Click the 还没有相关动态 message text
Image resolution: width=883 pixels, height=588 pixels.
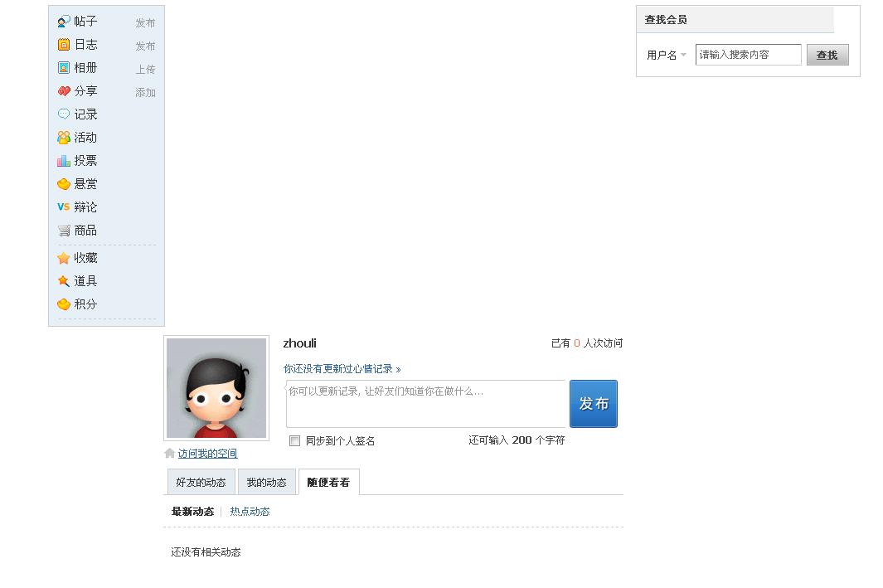coord(206,552)
